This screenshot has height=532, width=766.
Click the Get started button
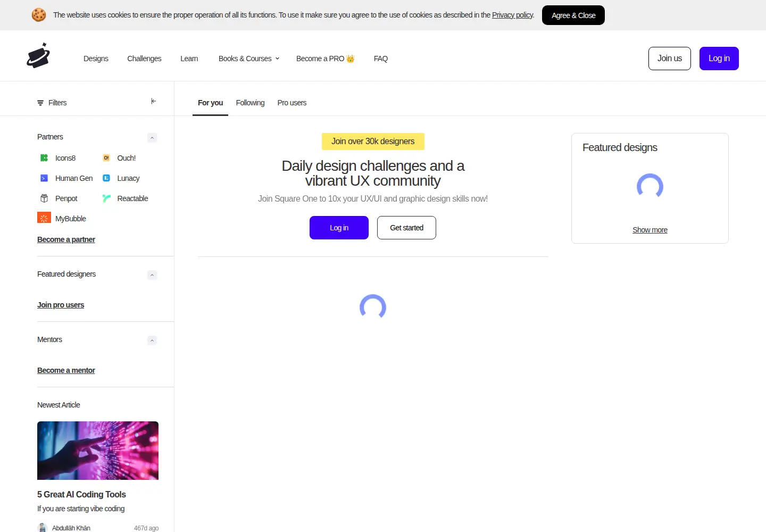(x=406, y=228)
